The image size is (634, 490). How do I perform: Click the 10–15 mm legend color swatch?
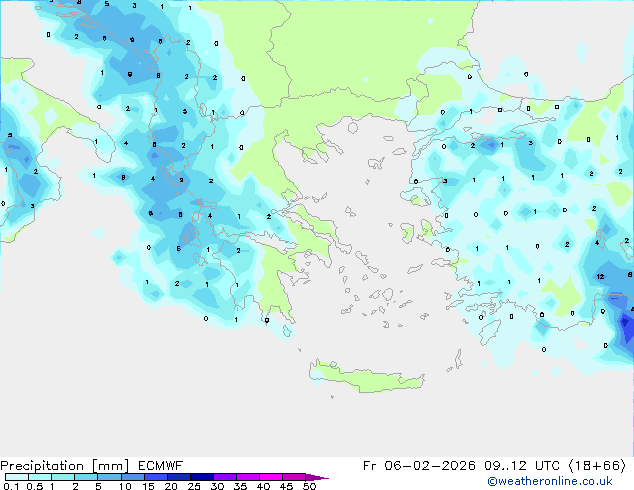tap(132, 477)
